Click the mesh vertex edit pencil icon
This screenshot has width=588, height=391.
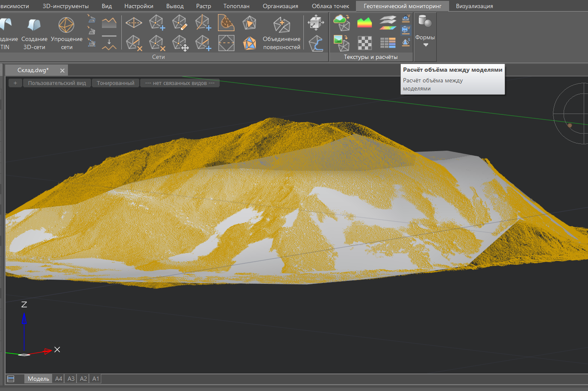tap(179, 23)
